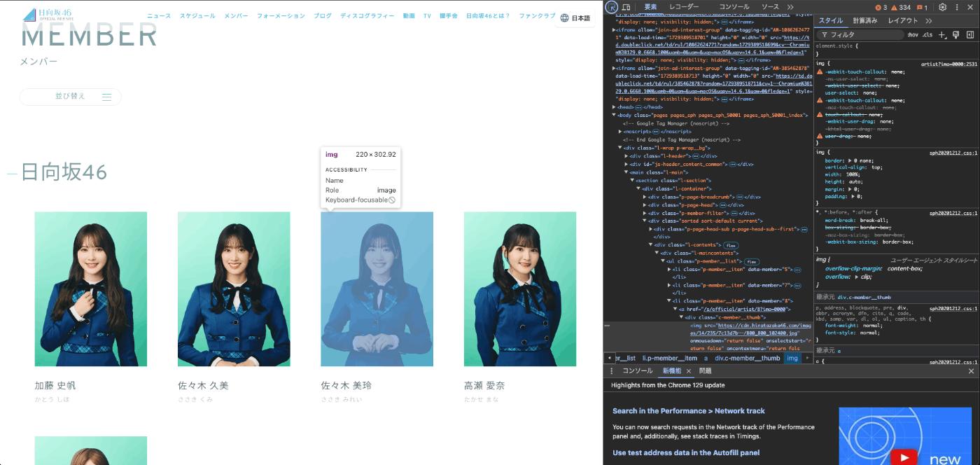Activate the DevTools inspect element picker icon
This screenshot has height=465, width=980.
pos(611,7)
